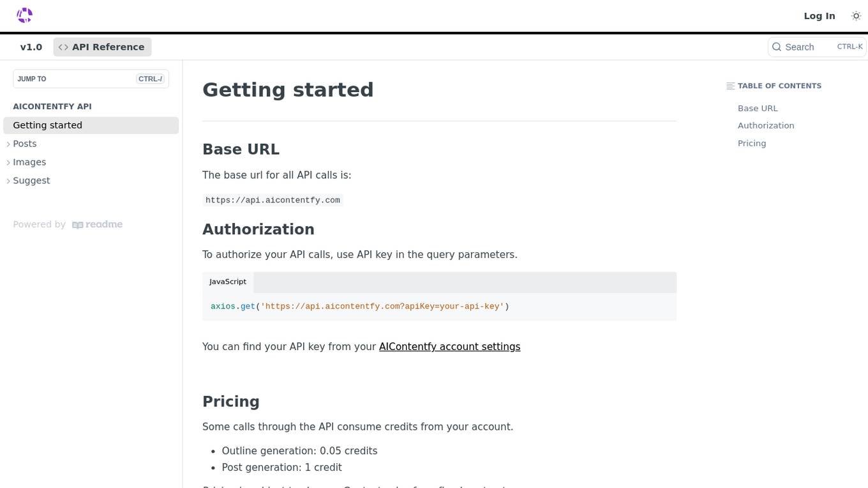Click the Authorization section heading
This screenshot has height=488, width=868.
(x=258, y=229)
